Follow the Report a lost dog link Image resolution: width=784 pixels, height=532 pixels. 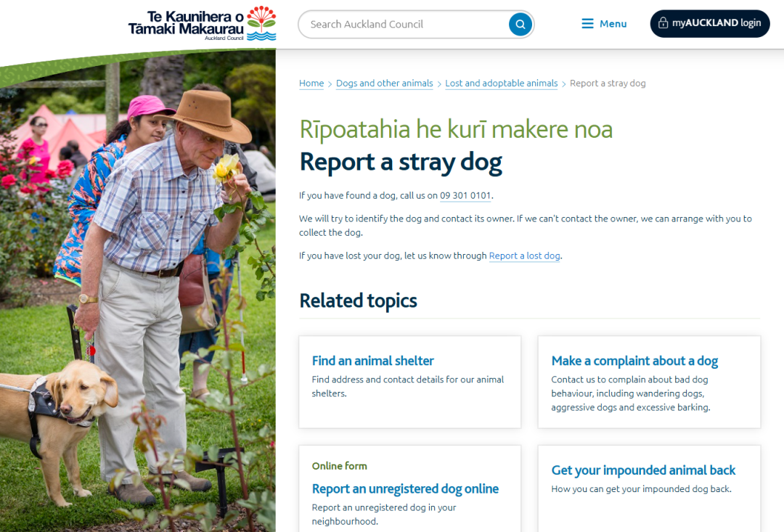(525, 255)
